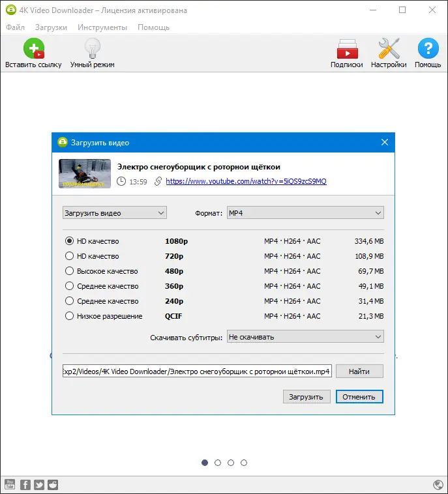Go to second page indicator dot
The image size is (448, 494).
[218, 463]
